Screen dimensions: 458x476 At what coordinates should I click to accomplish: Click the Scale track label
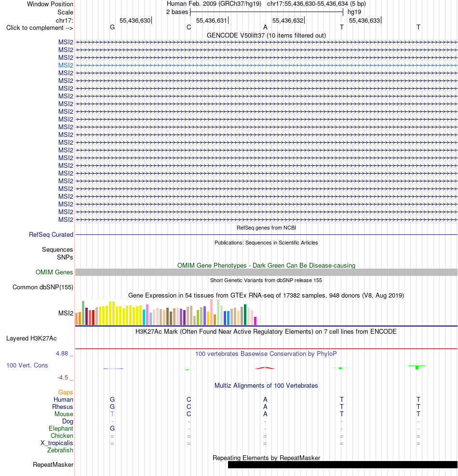65,12
